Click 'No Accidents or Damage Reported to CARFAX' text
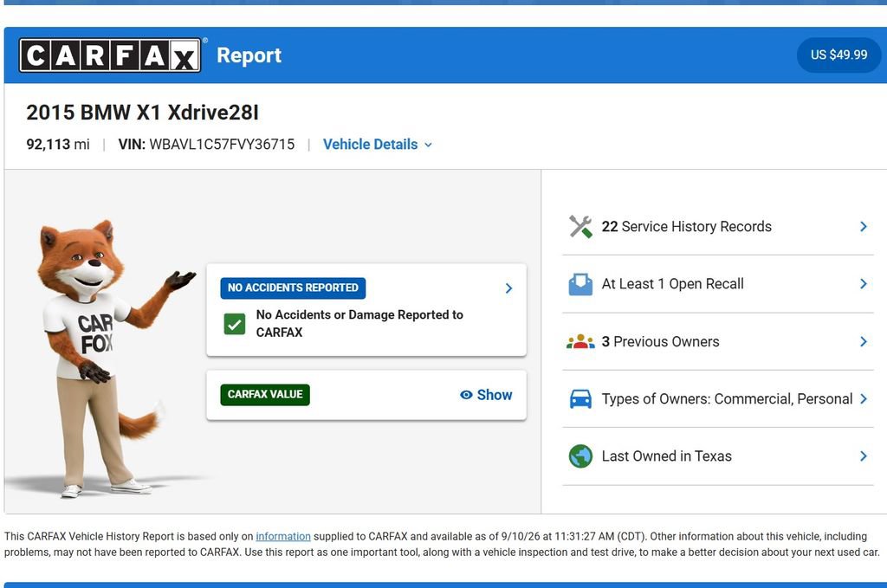The height and width of the screenshot is (588, 887). [x=359, y=323]
